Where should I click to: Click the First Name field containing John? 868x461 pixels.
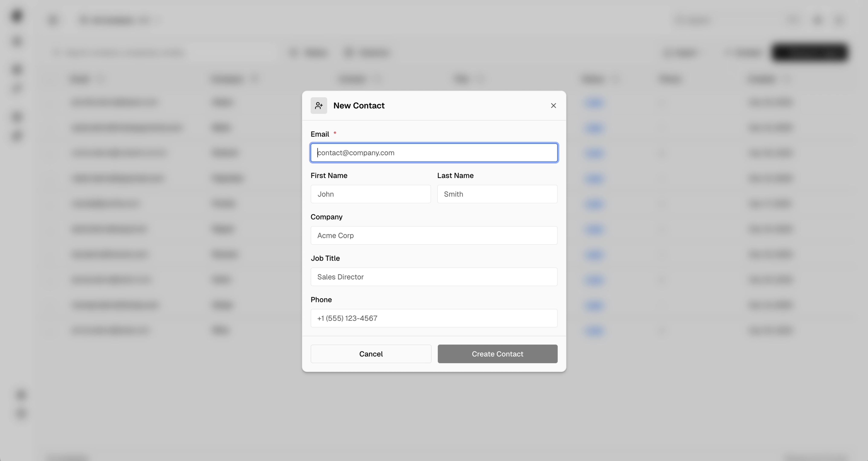pos(370,194)
